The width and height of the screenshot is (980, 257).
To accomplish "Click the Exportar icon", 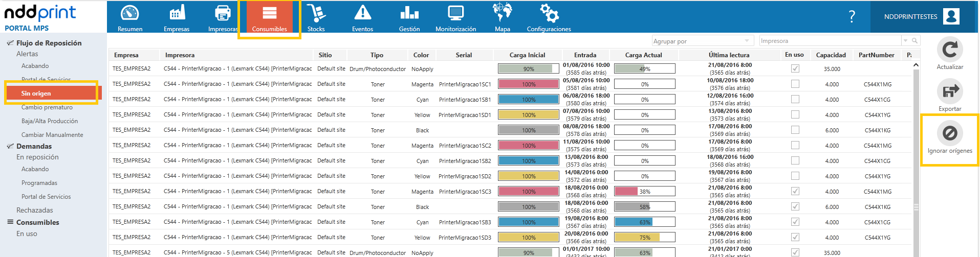I will coord(950,91).
